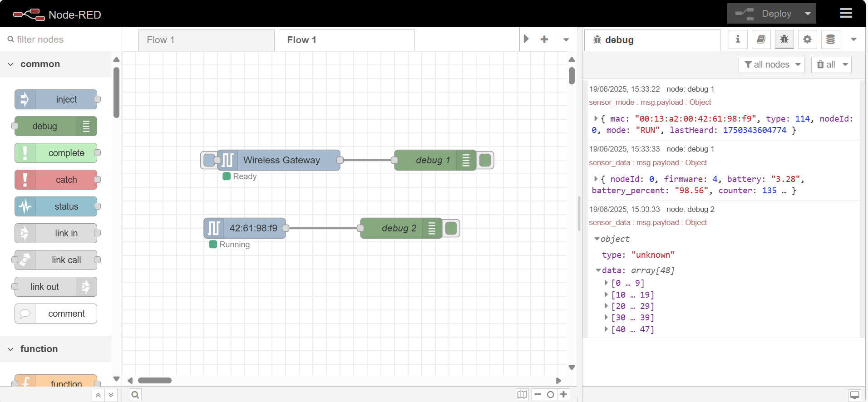Image resolution: width=868 pixels, height=402 pixels.
Task: Click palette vertical scrollbar thumb
Action: (116, 93)
